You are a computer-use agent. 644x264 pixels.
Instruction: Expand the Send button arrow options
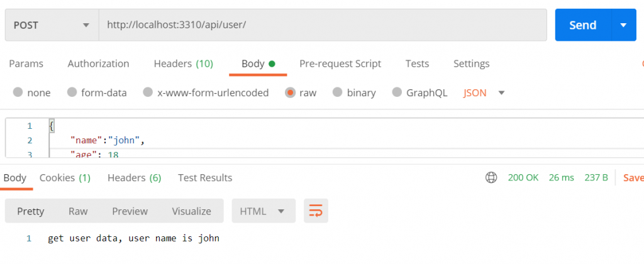pos(623,25)
